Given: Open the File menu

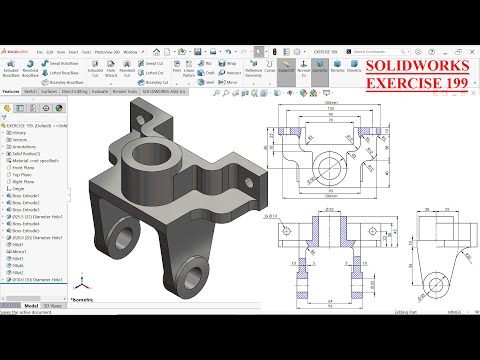Looking at the screenshot, I should [x=39, y=52].
